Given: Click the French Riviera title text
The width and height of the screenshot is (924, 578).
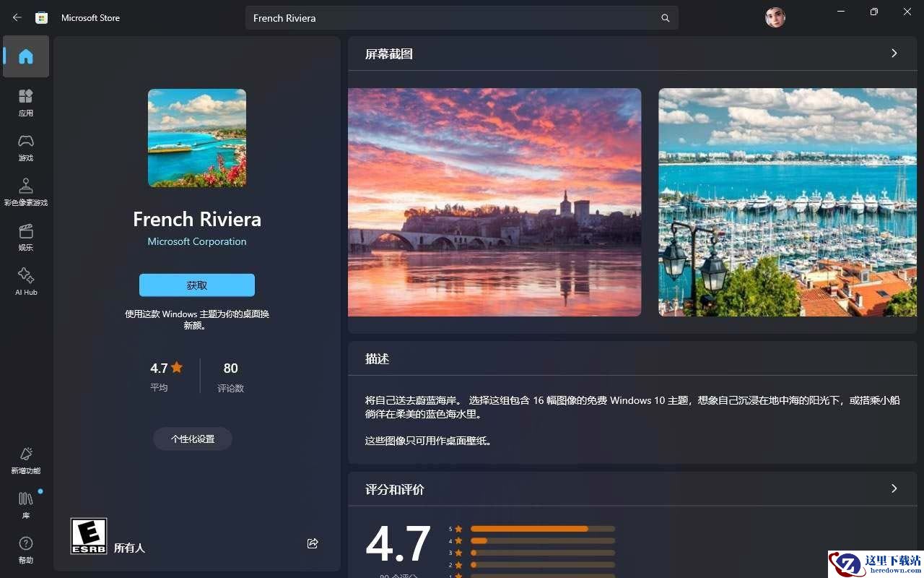Looking at the screenshot, I should [x=197, y=219].
